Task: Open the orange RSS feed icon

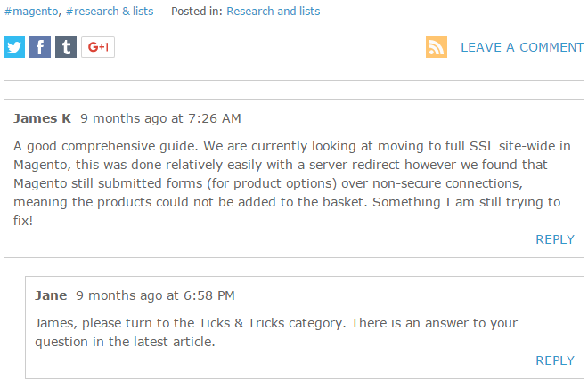Action: [437, 47]
